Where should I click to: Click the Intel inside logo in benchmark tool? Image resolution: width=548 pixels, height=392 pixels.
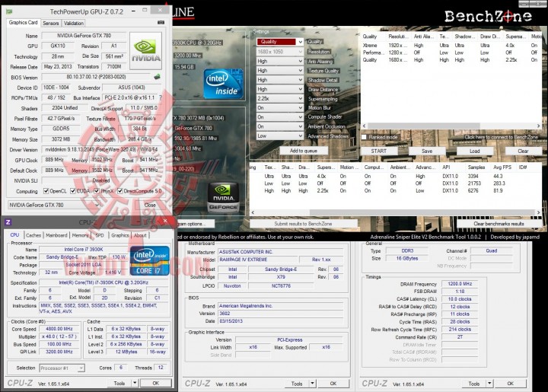click(x=223, y=84)
